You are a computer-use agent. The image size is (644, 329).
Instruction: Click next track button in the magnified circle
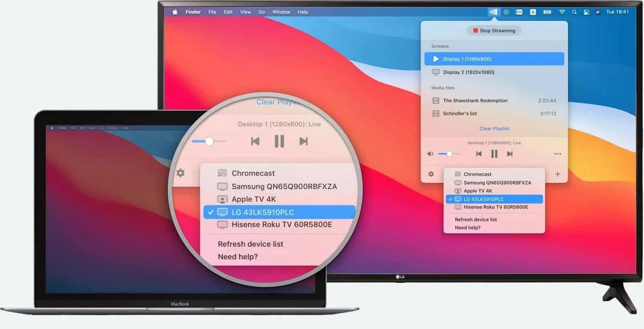(x=303, y=141)
